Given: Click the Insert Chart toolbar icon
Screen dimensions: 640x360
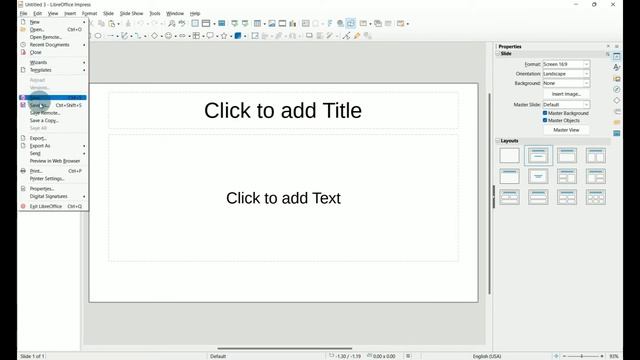Looking at the screenshot, I should click(293, 24).
